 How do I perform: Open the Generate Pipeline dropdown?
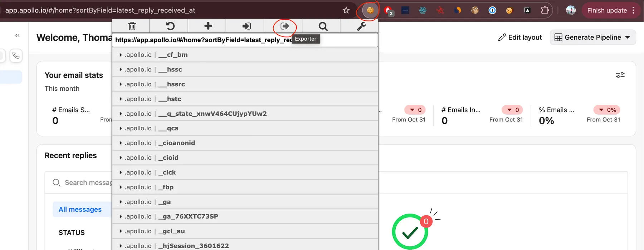[x=592, y=37]
